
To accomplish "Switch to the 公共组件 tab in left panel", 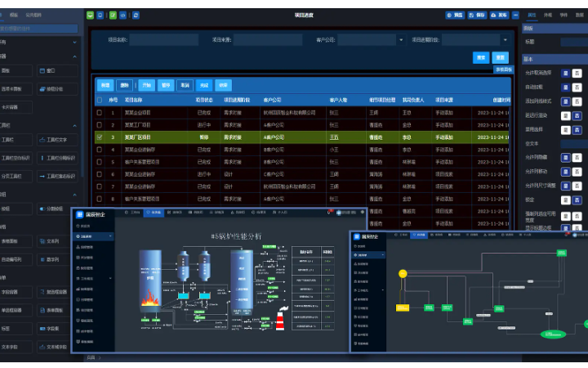I will [33, 15].
